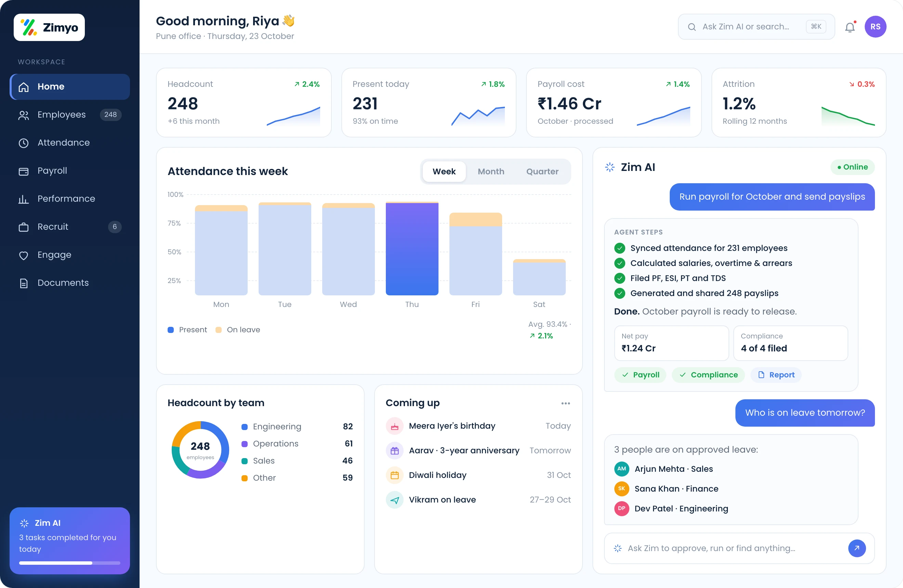
Task: Click the green Compliance chip
Action: (708, 375)
